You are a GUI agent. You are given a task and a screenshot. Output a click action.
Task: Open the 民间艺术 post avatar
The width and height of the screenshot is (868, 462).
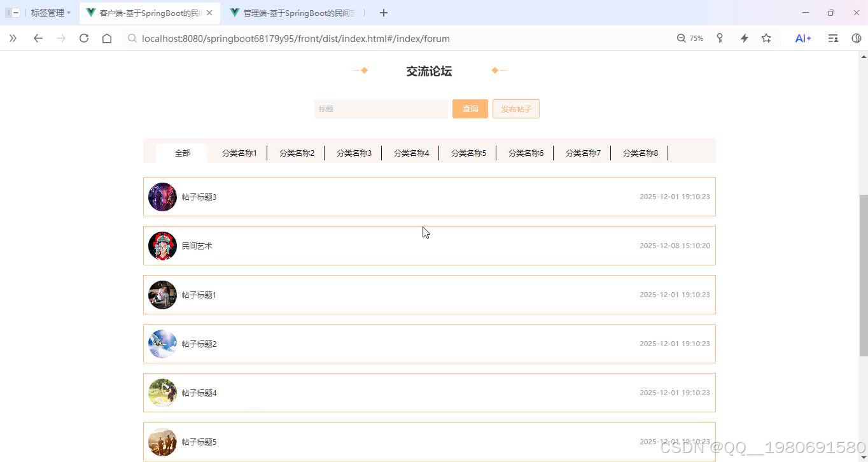pyautogui.click(x=162, y=246)
